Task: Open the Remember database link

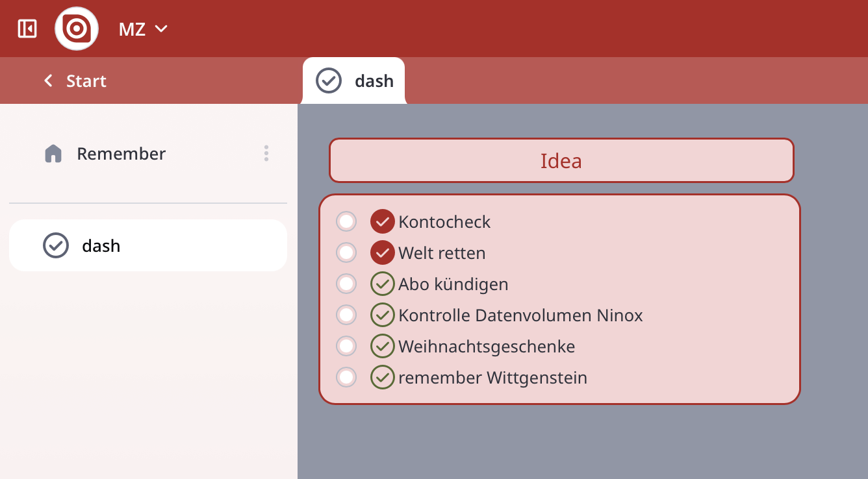Action: point(121,154)
